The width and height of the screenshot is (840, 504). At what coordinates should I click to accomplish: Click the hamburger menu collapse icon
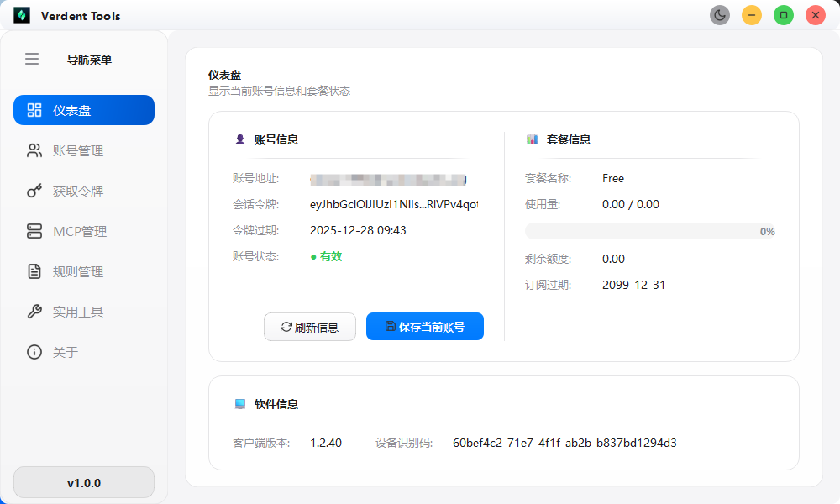point(32,59)
